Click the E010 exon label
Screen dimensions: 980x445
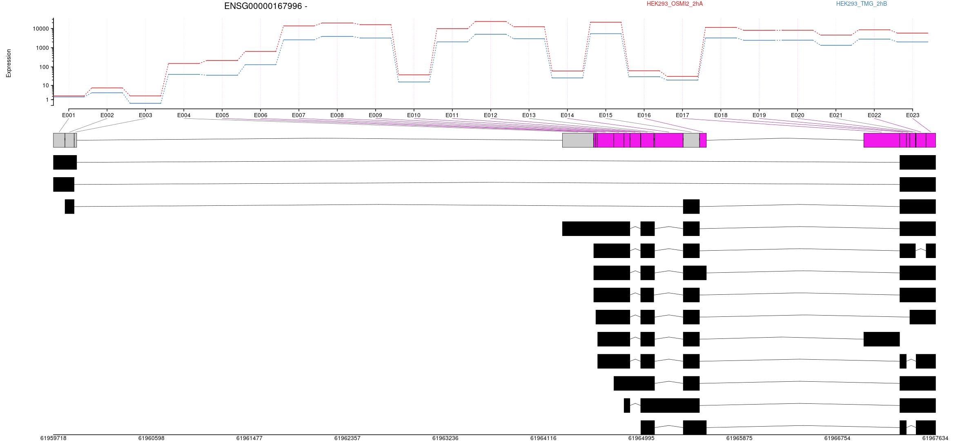[414, 115]
